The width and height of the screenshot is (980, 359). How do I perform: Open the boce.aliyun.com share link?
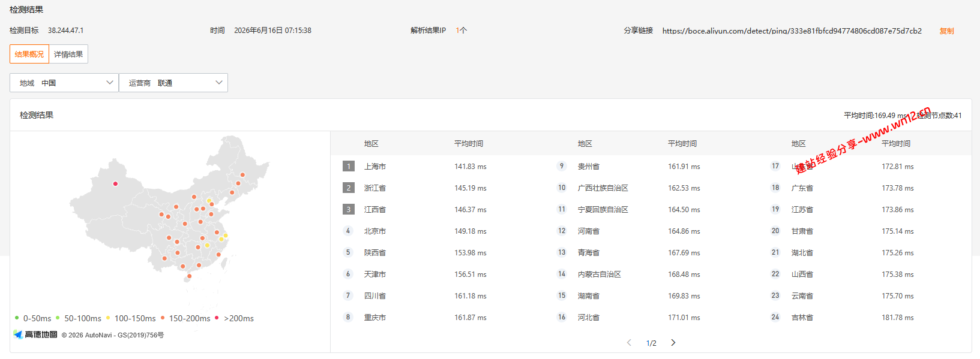coord(792,31)
